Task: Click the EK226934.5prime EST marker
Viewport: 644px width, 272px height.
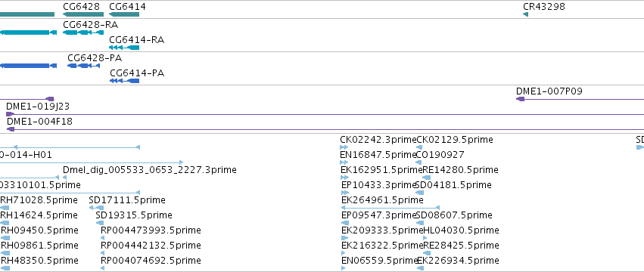Action: click(x=420, y=268)
